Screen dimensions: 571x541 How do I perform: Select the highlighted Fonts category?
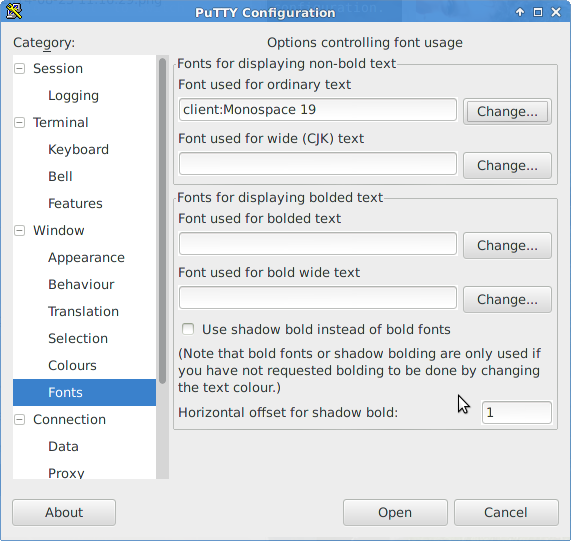[x=84, y=392]
